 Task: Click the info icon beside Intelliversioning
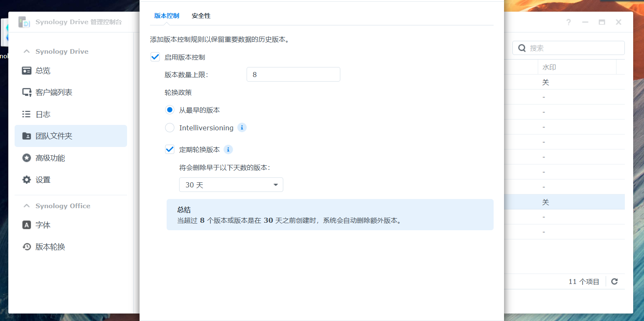[x=242, y=127]
